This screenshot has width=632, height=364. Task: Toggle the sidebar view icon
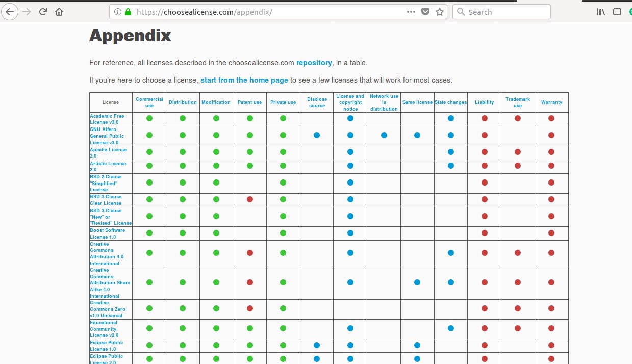pos(617,12)
